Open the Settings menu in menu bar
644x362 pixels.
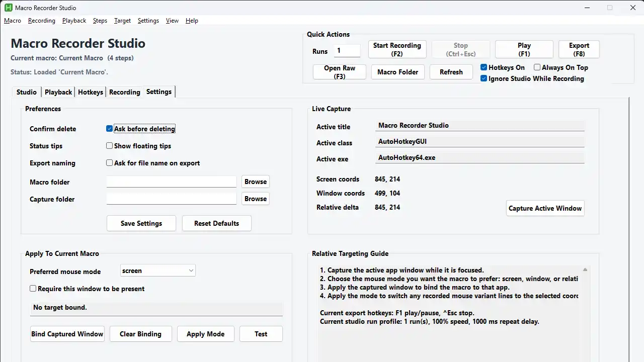[148, 21]
